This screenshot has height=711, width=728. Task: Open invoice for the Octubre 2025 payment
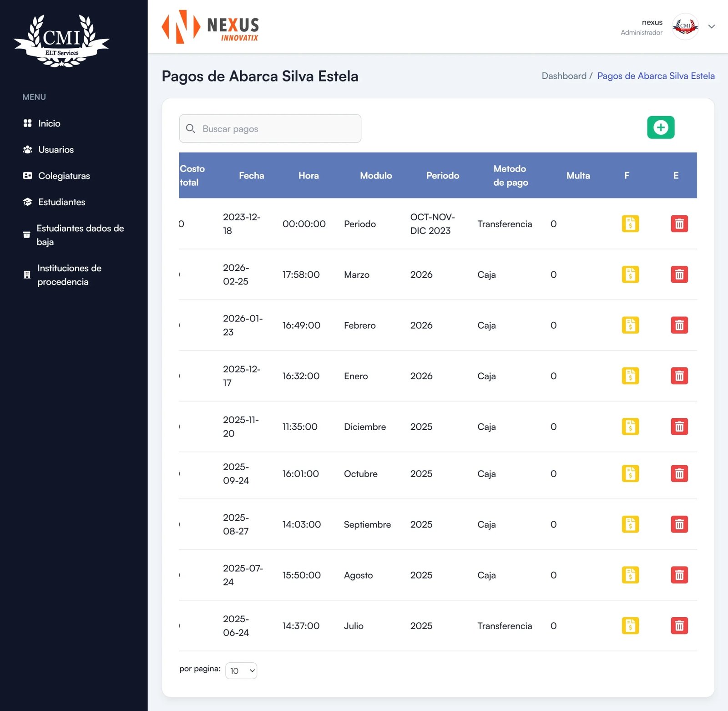point(630,473)
